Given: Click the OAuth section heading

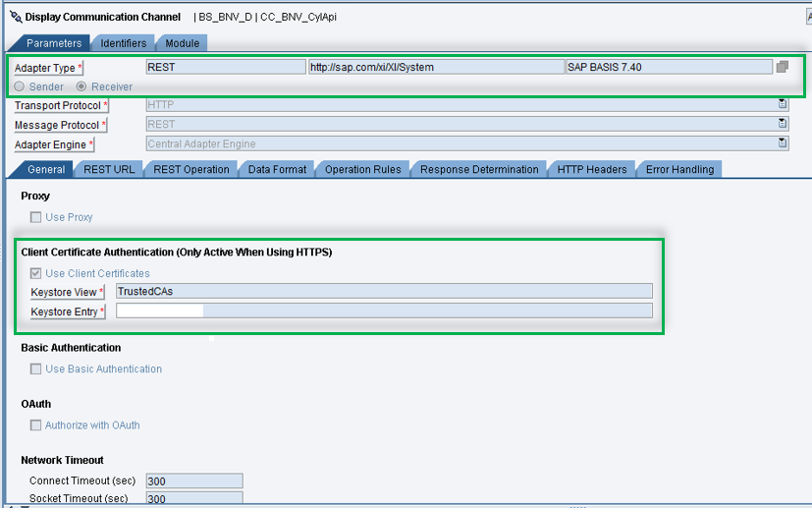Looking at the screenshot, I should (35, 404).
